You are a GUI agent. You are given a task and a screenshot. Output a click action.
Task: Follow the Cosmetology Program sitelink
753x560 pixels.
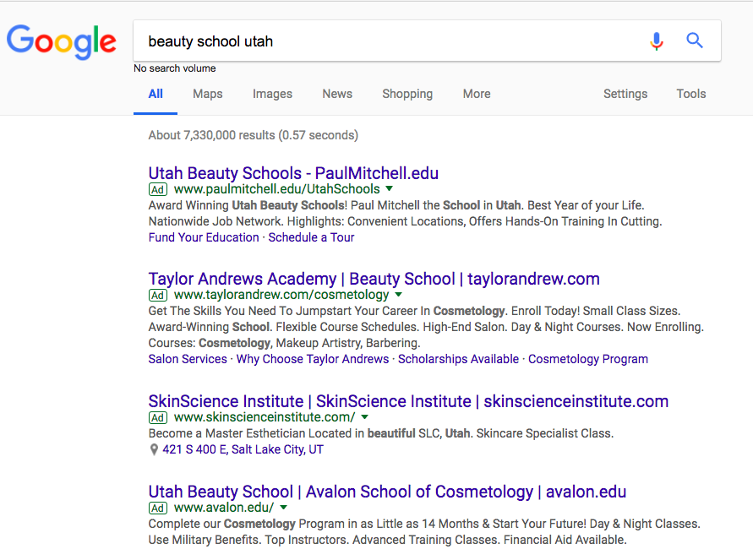pyautogui.click(x=588, y=360)
